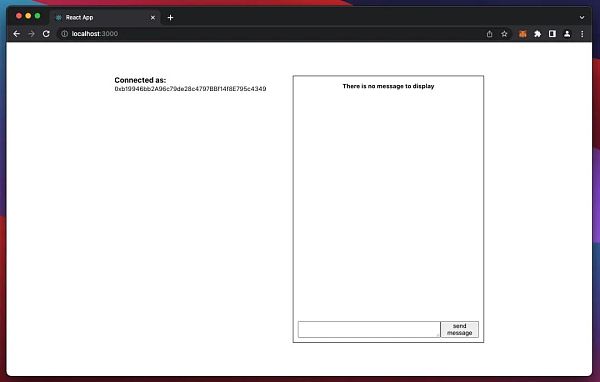Open the Chrome three-dot menu

pos(582,34)
